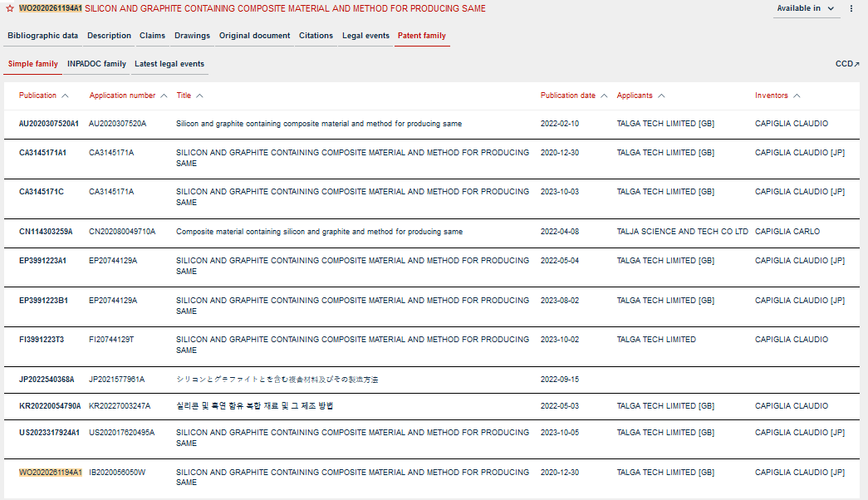868x500 pixels.
Task: Sort by Inventors column arrow
Action: pyautogui.click(x=797, y=96)
